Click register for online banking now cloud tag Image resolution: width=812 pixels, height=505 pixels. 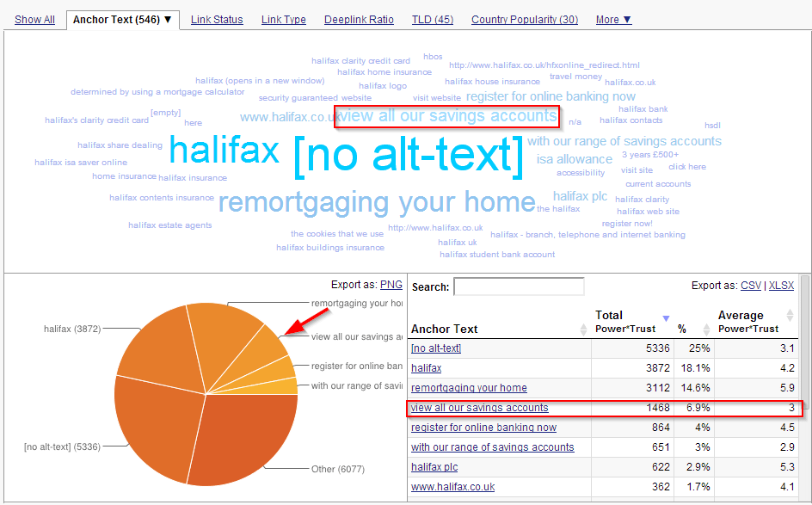coord(551,96)
